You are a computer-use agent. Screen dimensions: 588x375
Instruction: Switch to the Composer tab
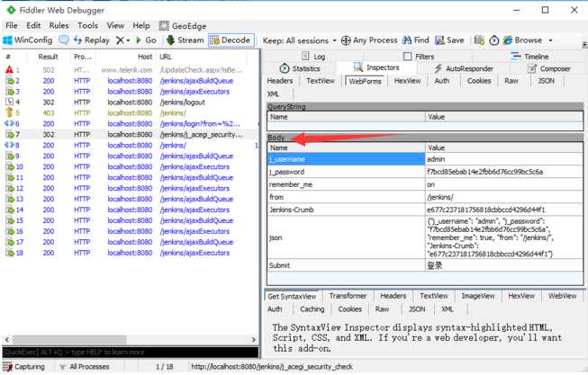(549, 68)
